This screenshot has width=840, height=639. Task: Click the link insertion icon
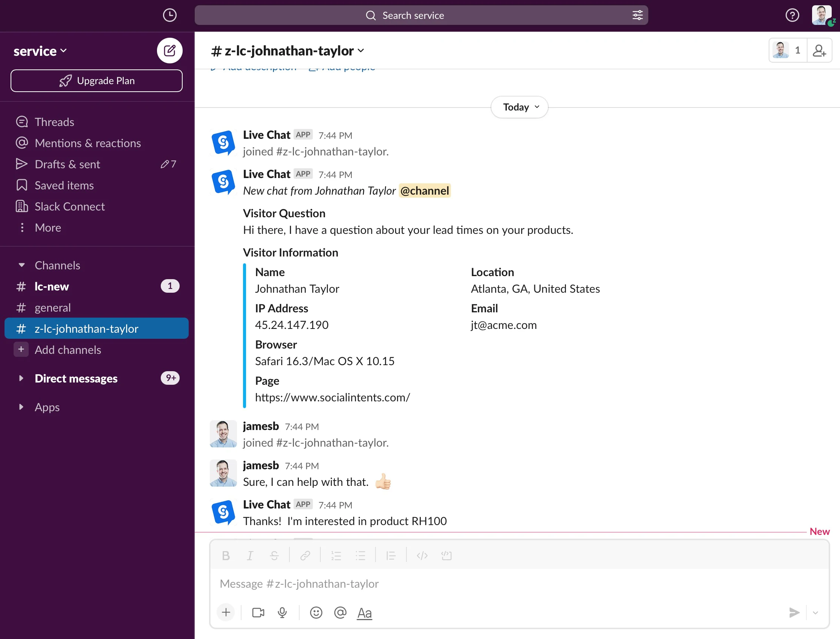coord(306,555)
